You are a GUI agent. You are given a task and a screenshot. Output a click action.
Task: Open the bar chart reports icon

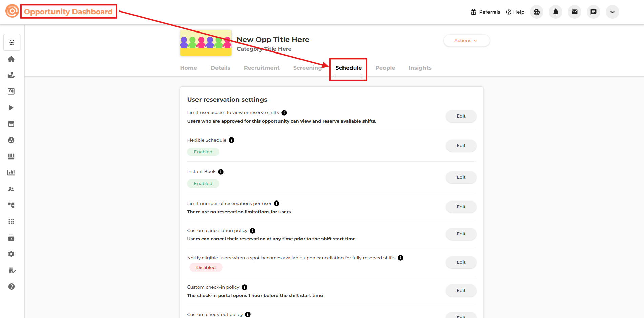[x=11, y=173]
